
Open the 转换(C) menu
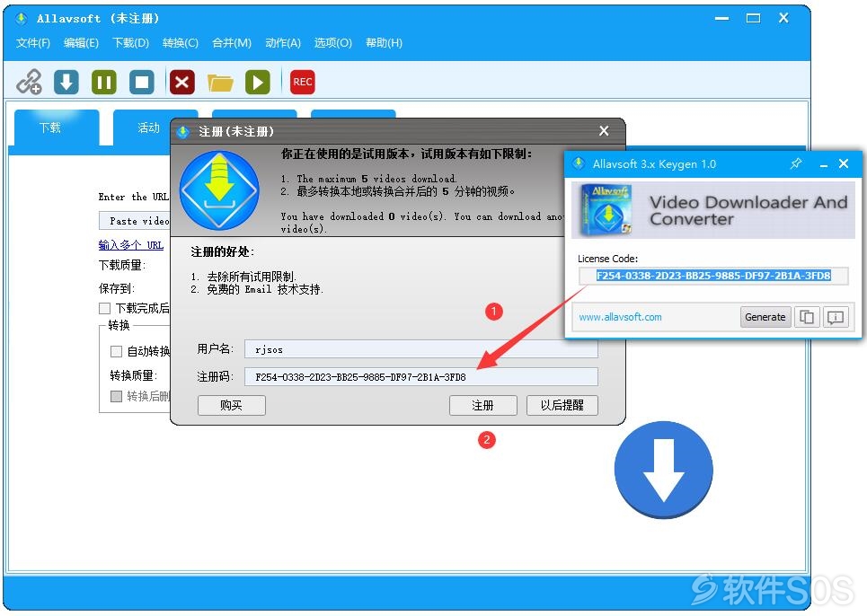pos(181,43)
